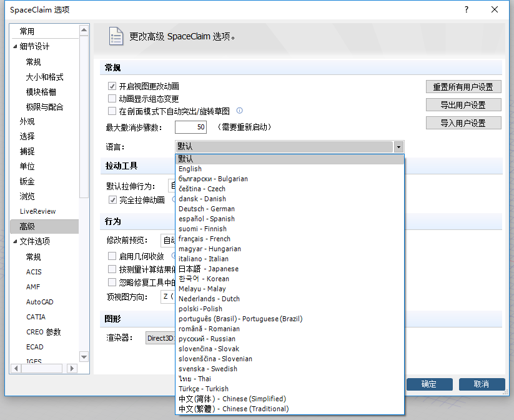Click the sidebar horizontal scrollbar left arrow
This screenshot has height=420, width=514.
point(16,369)
